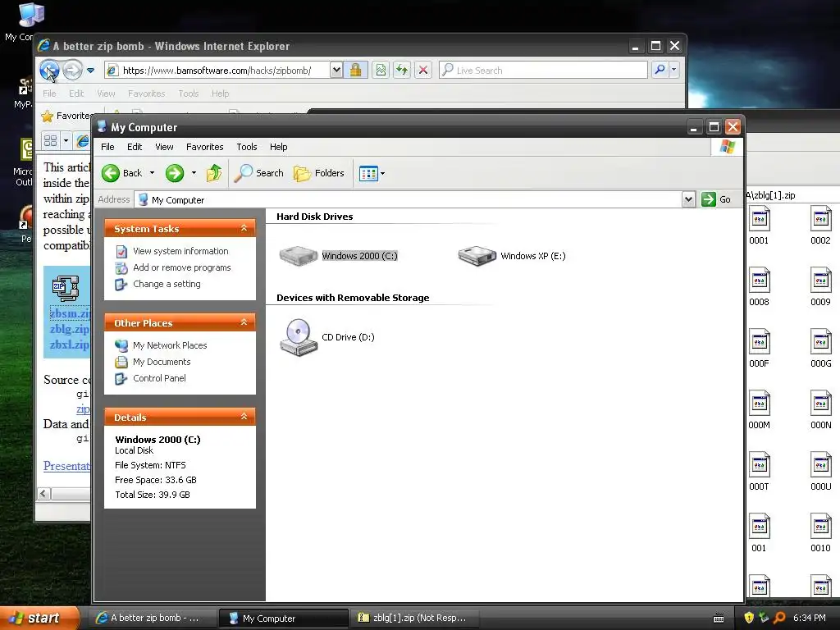Click the IE Stop button
Screen dimensions: 840x630
coord(423,71)
